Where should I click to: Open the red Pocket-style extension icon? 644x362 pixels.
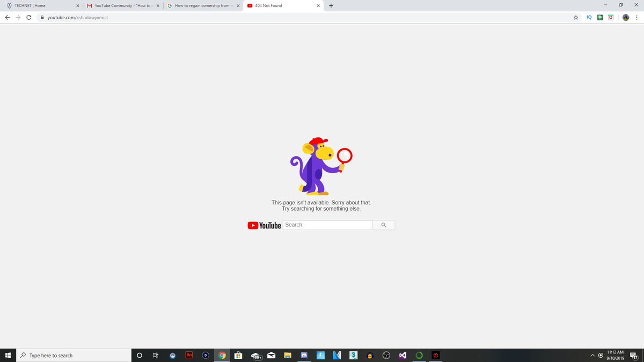[611, 17]
